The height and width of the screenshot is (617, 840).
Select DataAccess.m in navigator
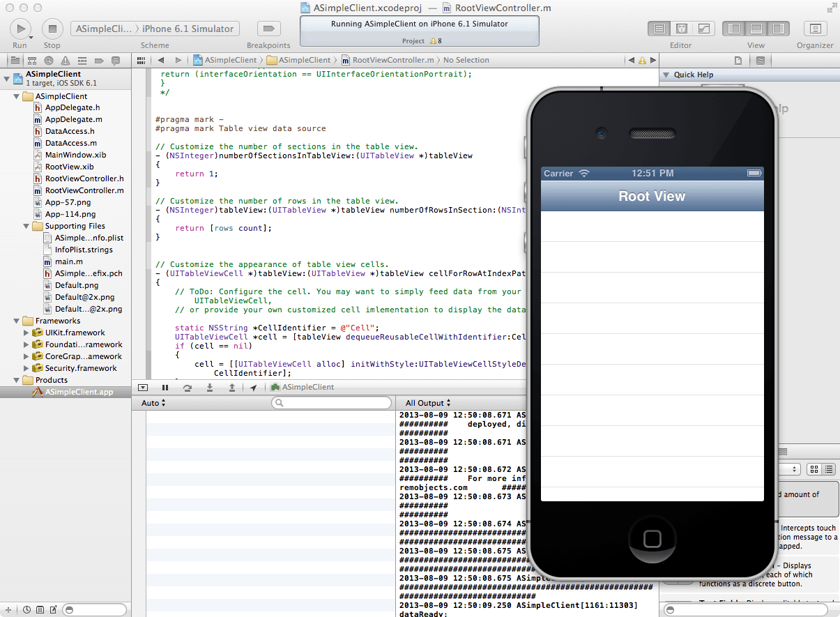(66, 143)
